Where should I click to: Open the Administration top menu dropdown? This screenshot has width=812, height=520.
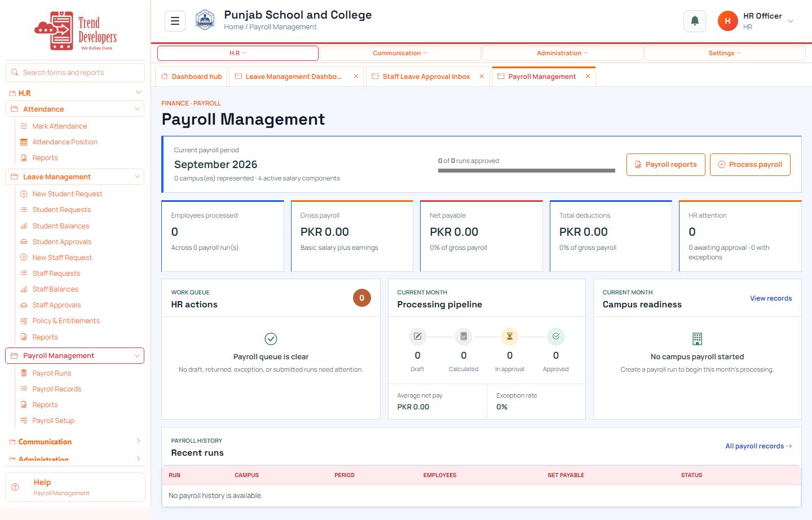(563, 53)
